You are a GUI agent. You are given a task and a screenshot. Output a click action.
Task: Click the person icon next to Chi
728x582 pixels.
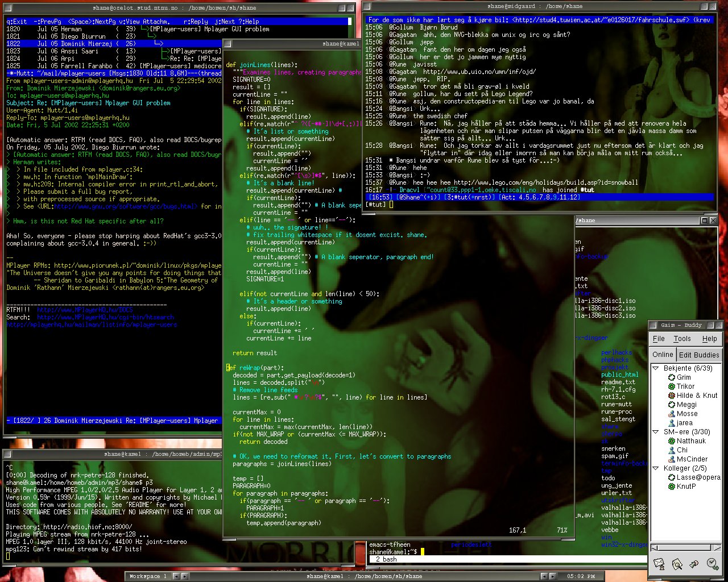coord(672,450)
